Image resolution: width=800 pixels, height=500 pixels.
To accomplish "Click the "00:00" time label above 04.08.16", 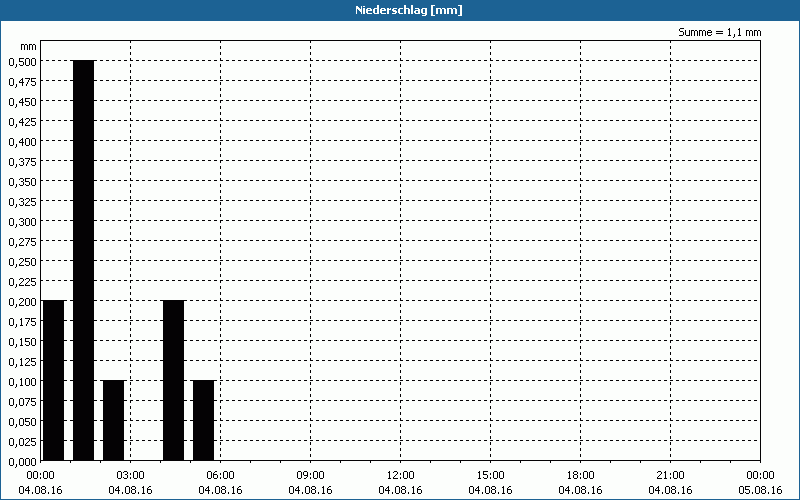I will [x=40, y=476].
